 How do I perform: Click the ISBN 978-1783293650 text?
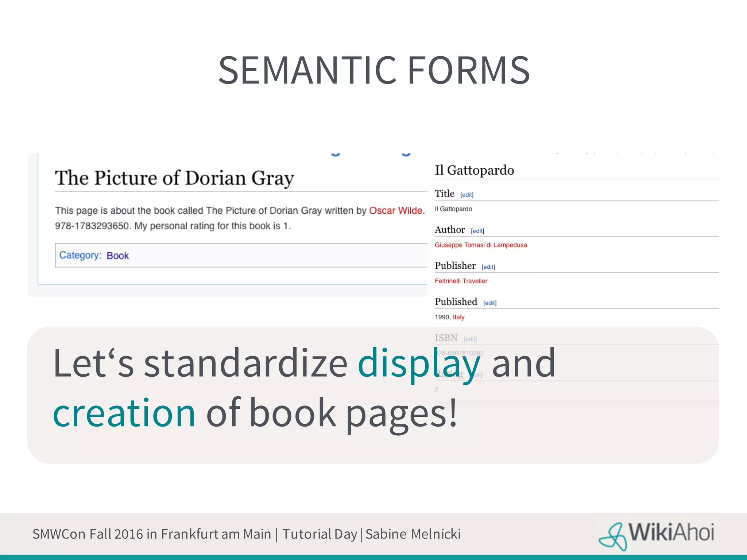pyautogui.click(x=91, y=226)
